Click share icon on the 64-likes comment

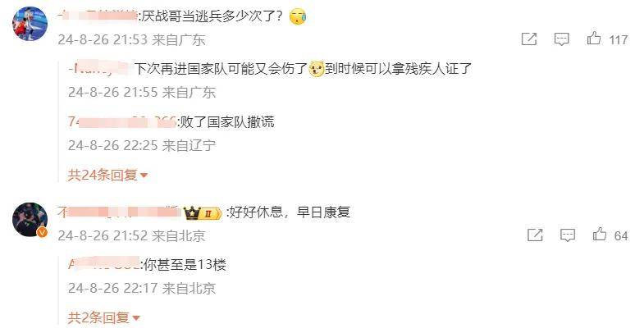click(535, 235)
